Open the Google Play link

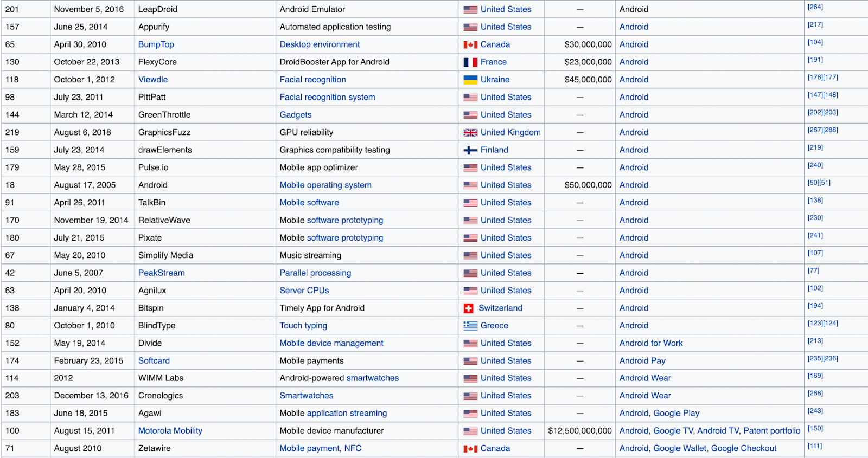(676, 413)
